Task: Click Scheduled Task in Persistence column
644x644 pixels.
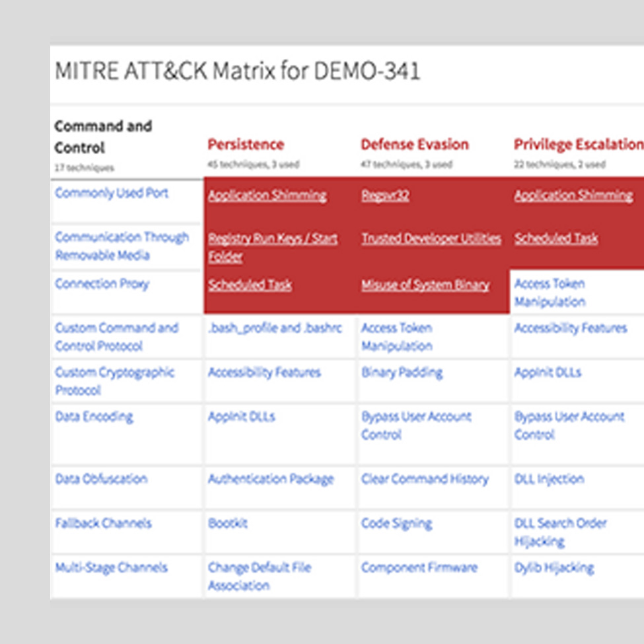Action: coord(250,285)
